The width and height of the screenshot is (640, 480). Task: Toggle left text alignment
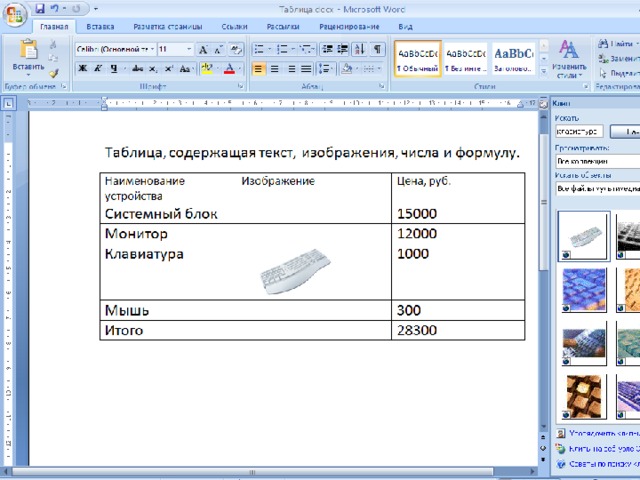[x=258, y=68]
